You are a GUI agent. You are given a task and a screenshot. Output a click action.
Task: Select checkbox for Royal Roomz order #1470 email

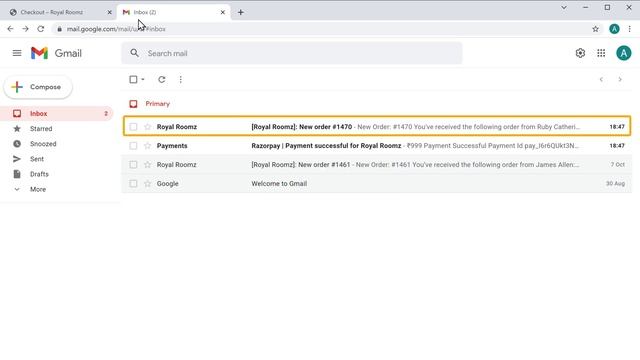tap(133, 127)
